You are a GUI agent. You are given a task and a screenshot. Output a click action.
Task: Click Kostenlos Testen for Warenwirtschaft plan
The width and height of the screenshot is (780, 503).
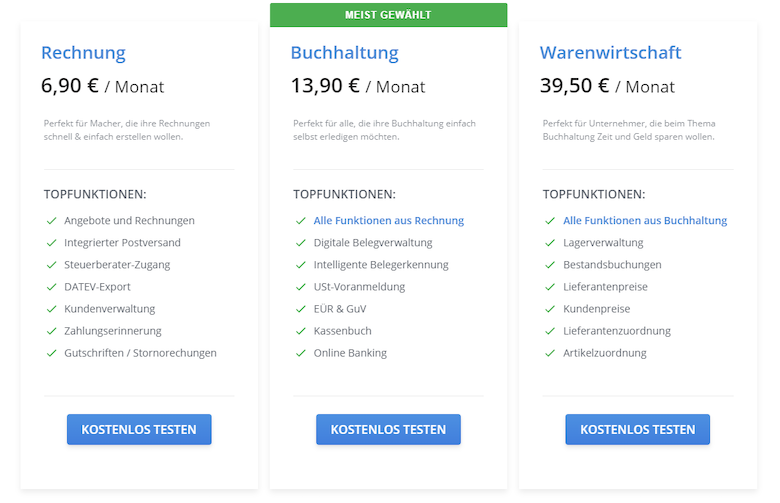click(x=638, y=429)
